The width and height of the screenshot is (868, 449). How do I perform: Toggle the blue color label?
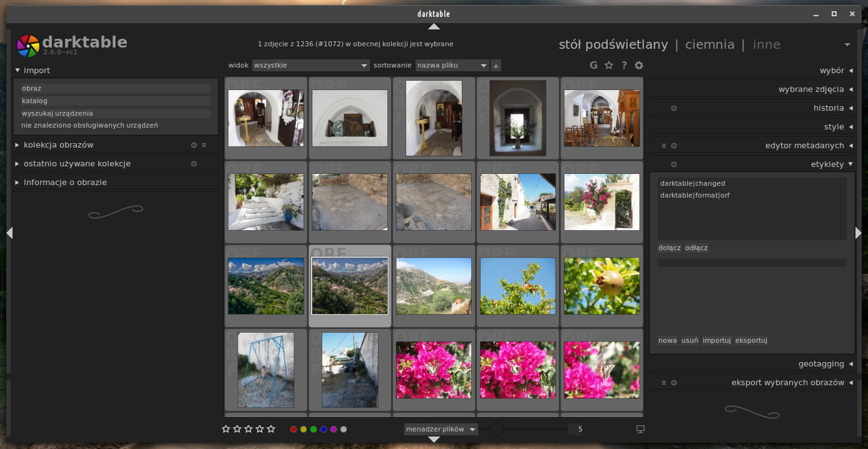324,430
